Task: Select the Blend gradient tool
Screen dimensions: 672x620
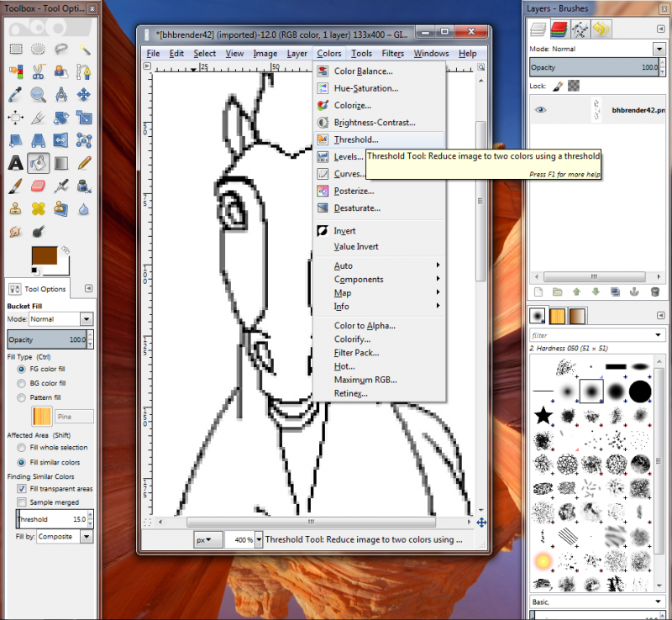Action: [60, 163]
